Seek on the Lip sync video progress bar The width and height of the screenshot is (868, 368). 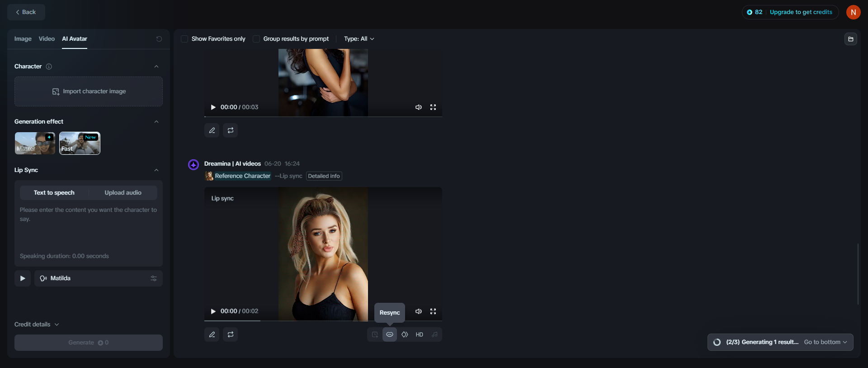[323, 321]
